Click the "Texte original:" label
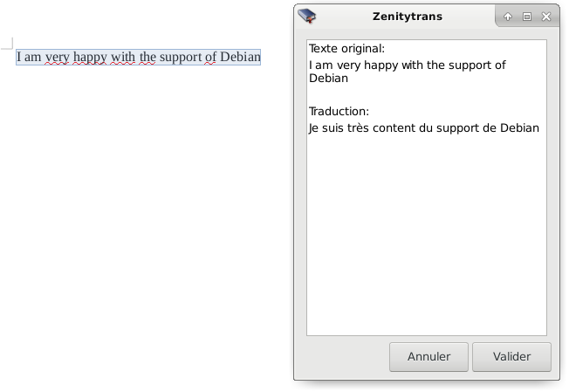 click(346, 48)
